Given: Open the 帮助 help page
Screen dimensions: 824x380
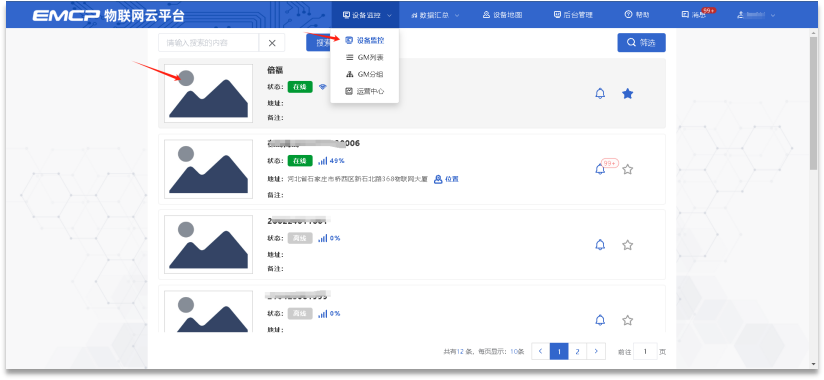Looking at the screenshot, I should [x=637, y=15].
